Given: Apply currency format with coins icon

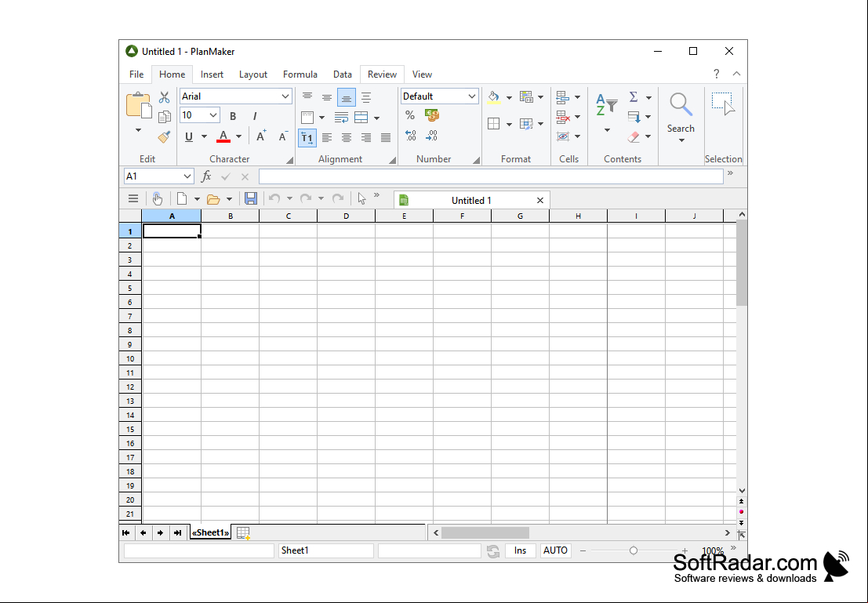Looking at the screenshot, I should tap(432, 115).
